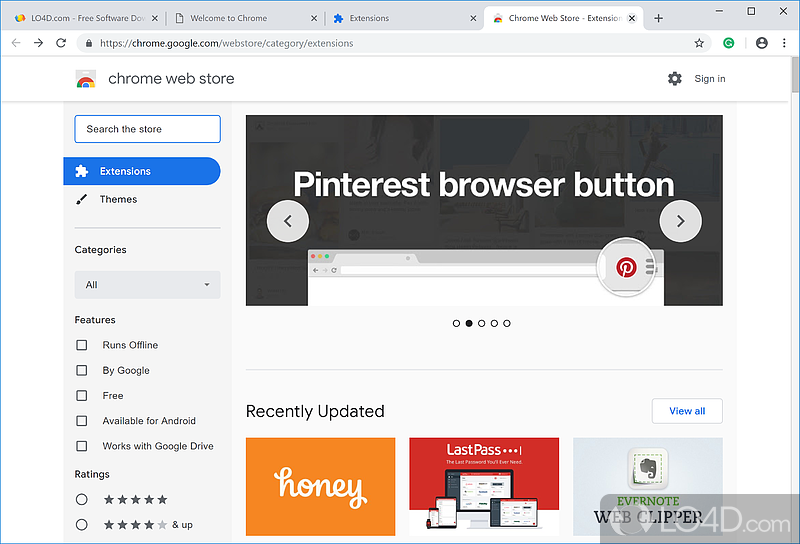Viewport: 800px width, 544px height.
Task: Select Themes in the sidebar
Action: (118, 199)
